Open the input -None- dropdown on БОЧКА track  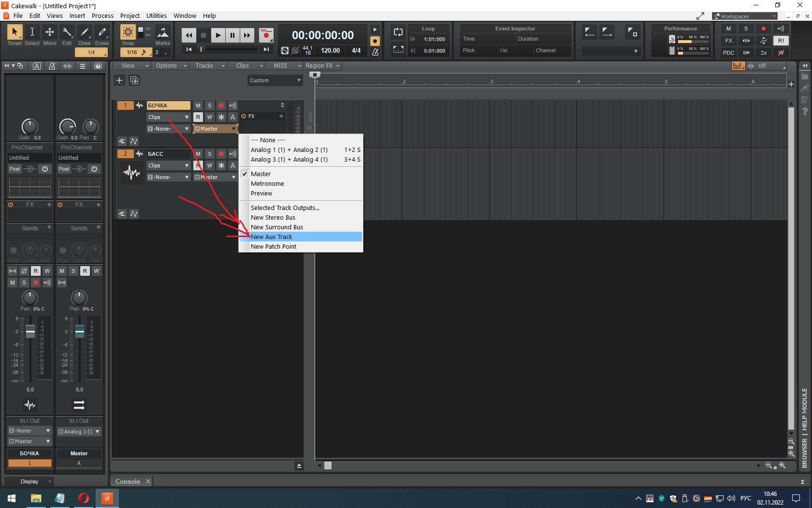point(168,129)
